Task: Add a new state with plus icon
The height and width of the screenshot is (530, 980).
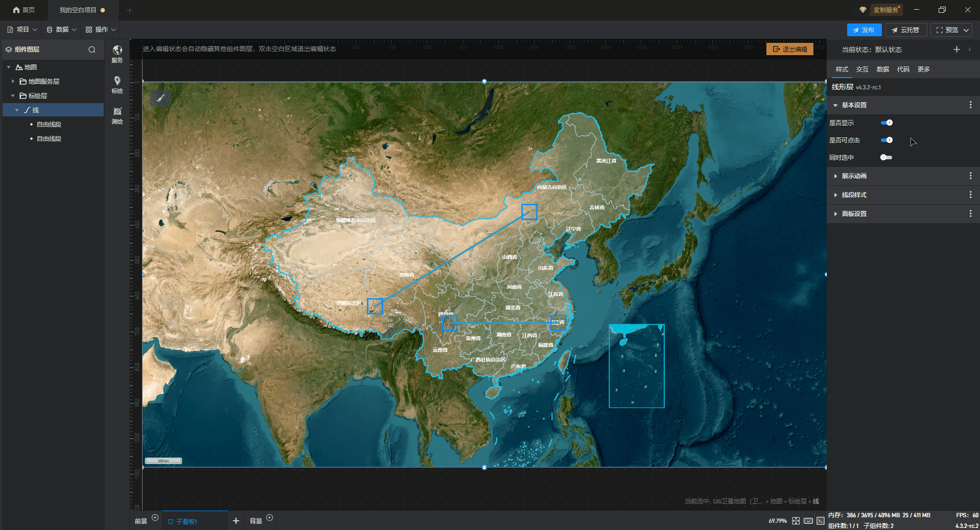Action: (x=956, y=50)
